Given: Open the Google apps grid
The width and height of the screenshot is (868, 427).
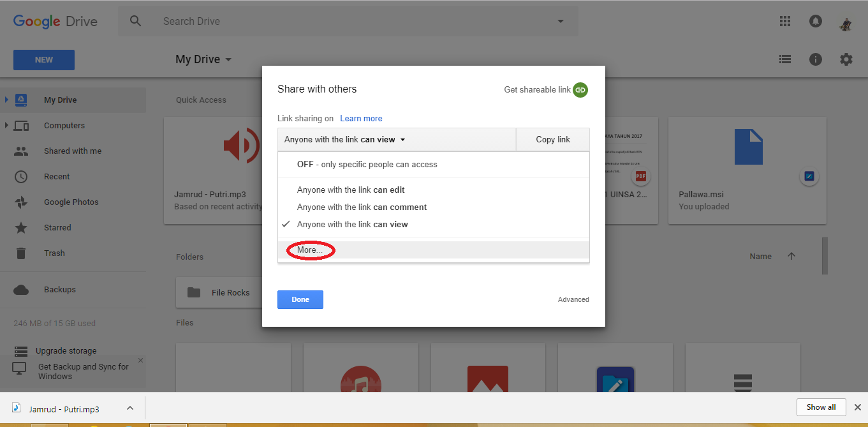Looking at the screenshot, I should pos(785,21).
